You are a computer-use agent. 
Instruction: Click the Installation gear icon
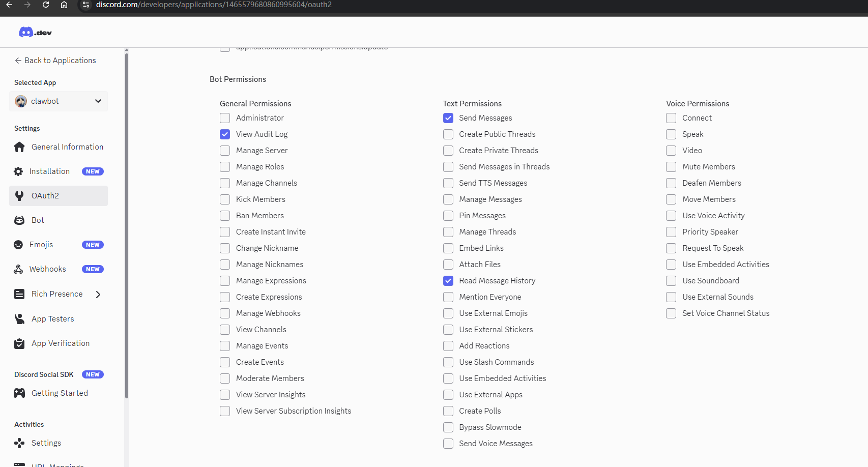pyautogui.click(x=18, y=171)
